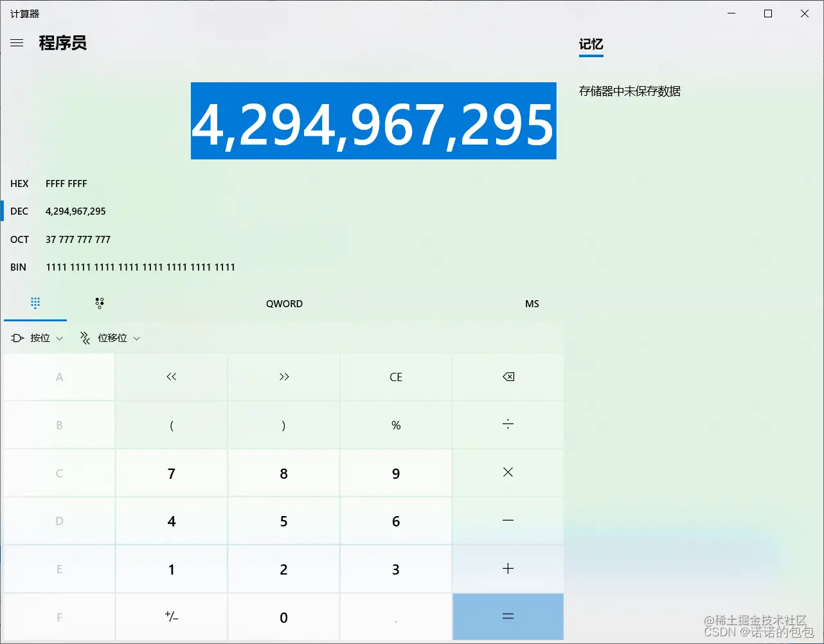The image size is (824, 644).
Task: Click digit 1 key
Action: click(171, 569)
